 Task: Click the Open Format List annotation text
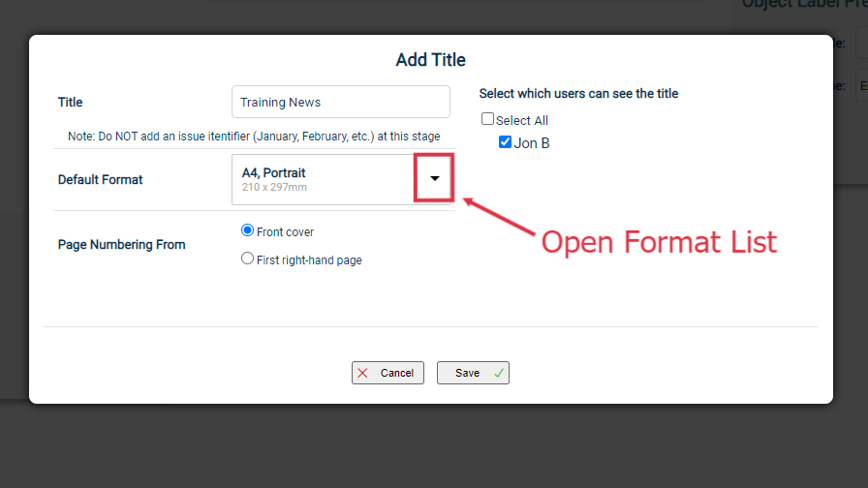click(x=659, y=242)
